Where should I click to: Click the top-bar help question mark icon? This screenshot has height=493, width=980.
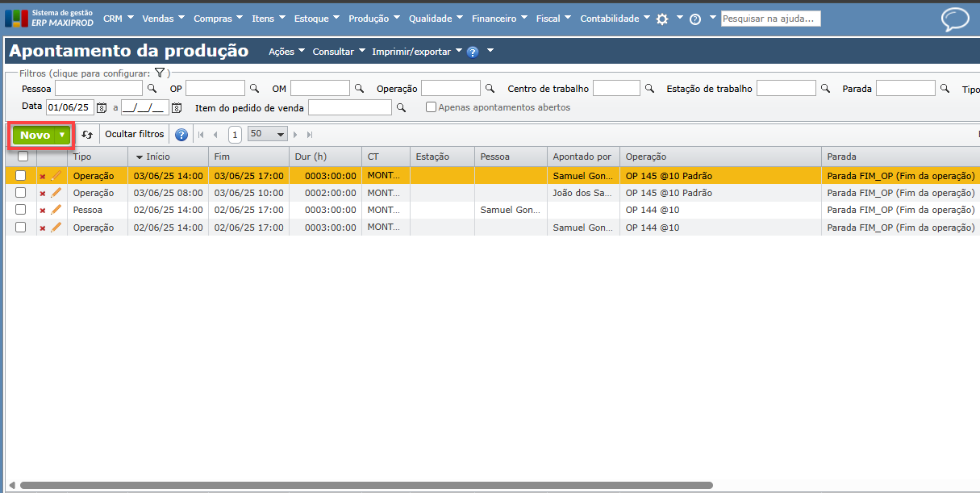point(695,19)
